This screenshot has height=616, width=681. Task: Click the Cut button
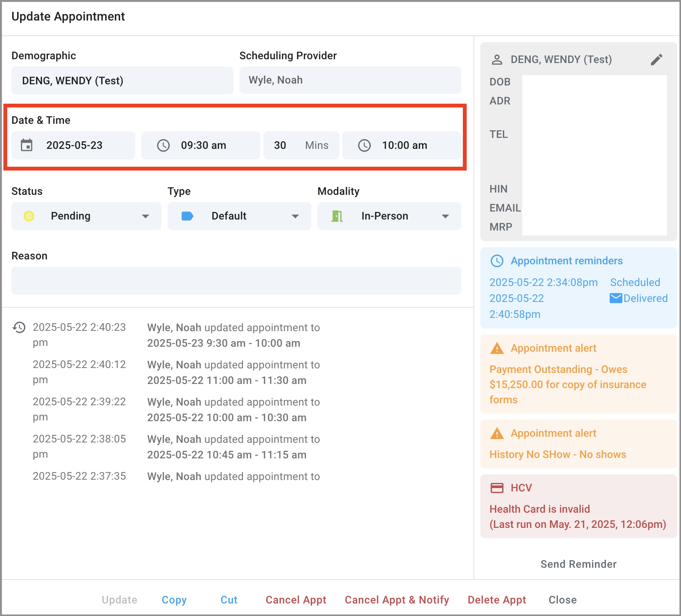229,600
